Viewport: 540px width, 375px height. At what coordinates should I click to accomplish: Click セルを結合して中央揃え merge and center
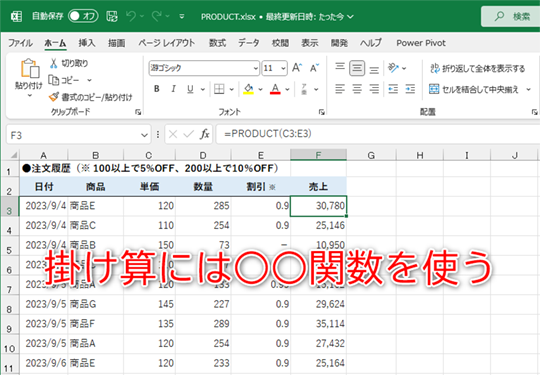[474, 89]
